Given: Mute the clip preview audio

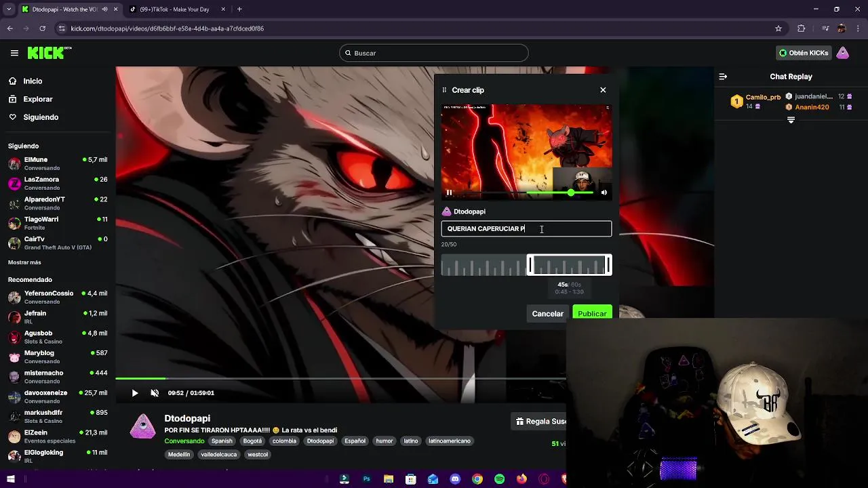Looking at the screenshot, I should click(604, 192).
